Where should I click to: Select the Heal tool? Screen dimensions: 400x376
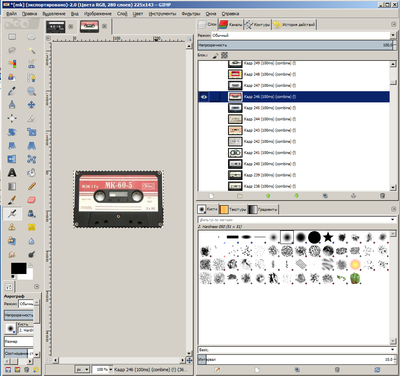click(32, 227)
